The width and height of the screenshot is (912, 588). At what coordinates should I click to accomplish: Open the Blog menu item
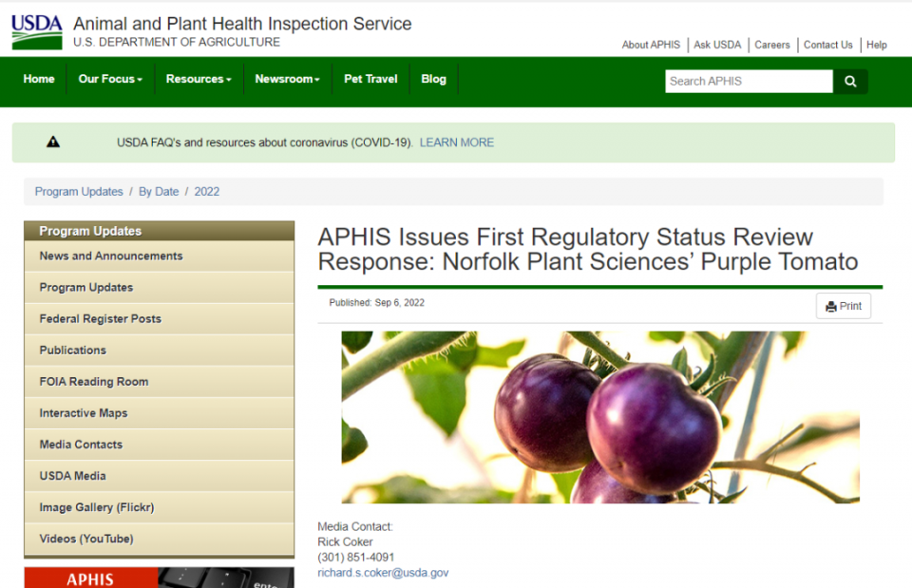433,80
